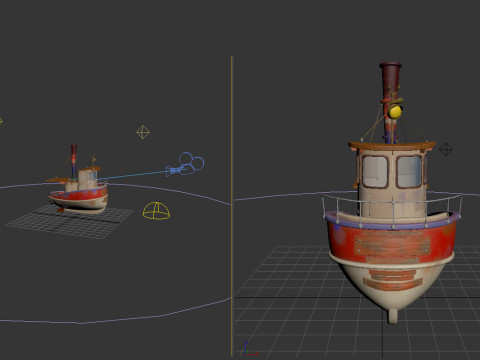Select the left cabin window of the large tugboat
The width and height of the screenshot is (480, 360).
375,171
